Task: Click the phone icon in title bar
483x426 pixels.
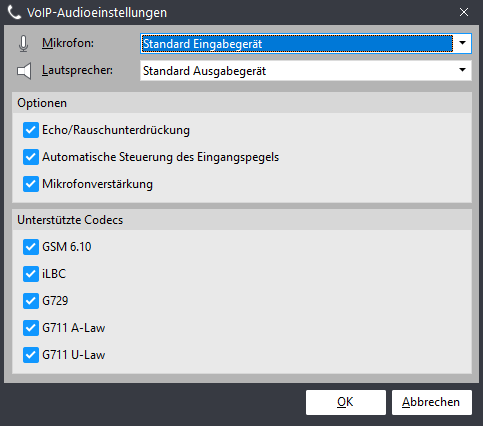Action: coord(14,13)
